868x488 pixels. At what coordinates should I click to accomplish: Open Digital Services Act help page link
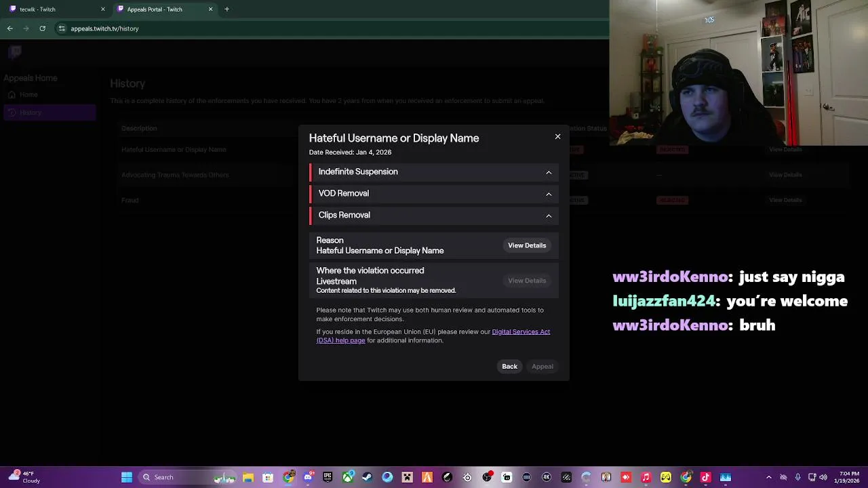[x=433, y=336]
